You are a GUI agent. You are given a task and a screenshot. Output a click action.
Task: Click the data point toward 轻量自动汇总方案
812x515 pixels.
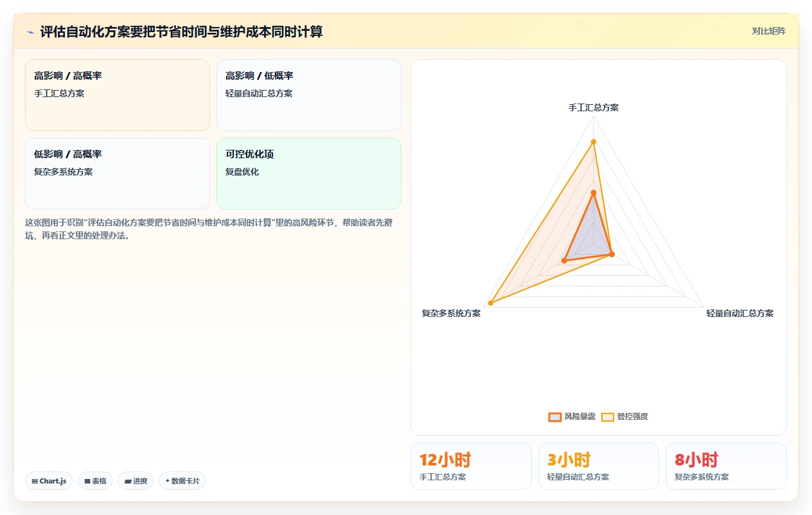[611, 255]
